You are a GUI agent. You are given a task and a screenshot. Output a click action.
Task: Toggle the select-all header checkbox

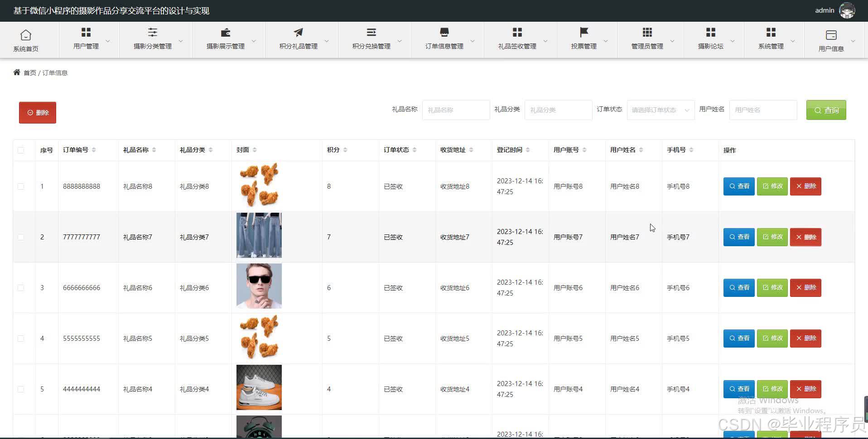point(21,150)
